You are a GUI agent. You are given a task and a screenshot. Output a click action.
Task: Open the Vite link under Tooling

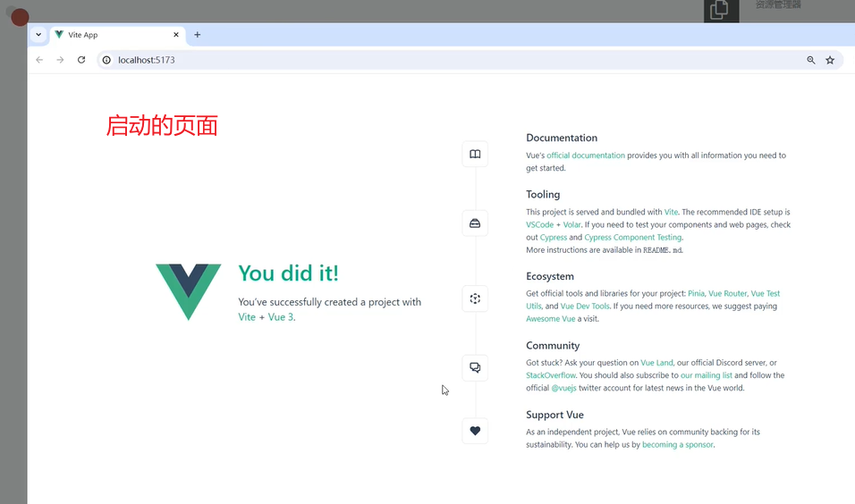coord(671,212)
